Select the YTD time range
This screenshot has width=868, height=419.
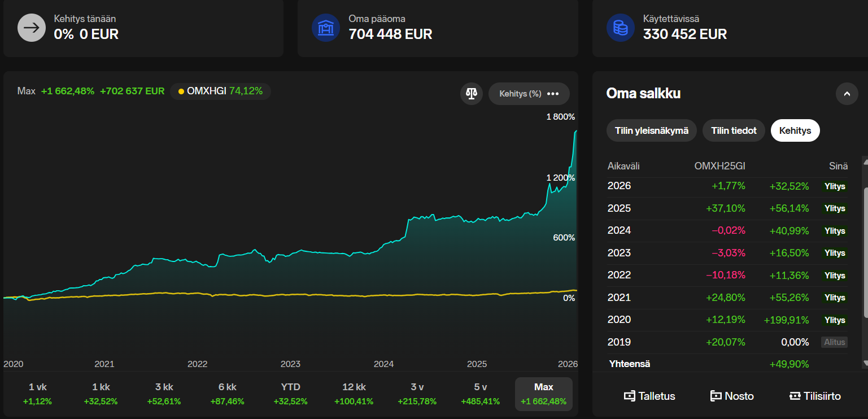tap(290, 394)
